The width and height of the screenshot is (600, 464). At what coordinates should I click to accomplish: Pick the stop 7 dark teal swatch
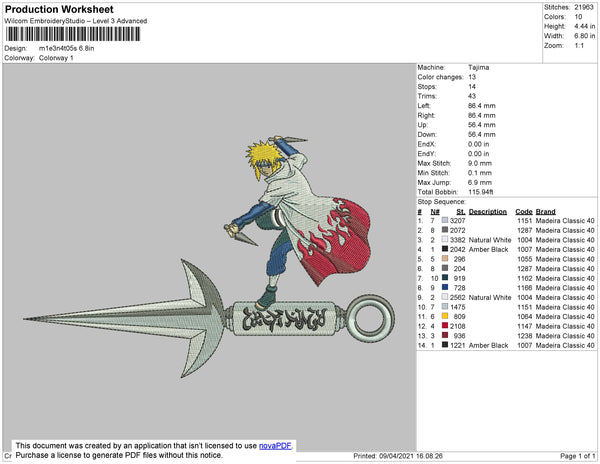(x=445, y=278)
